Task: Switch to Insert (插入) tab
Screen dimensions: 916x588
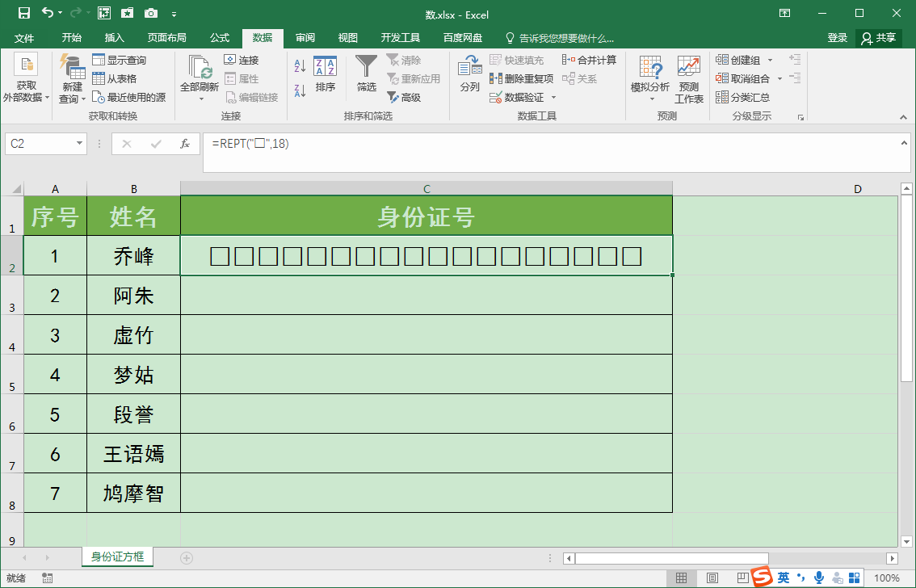Action: [x=115, y=38]
